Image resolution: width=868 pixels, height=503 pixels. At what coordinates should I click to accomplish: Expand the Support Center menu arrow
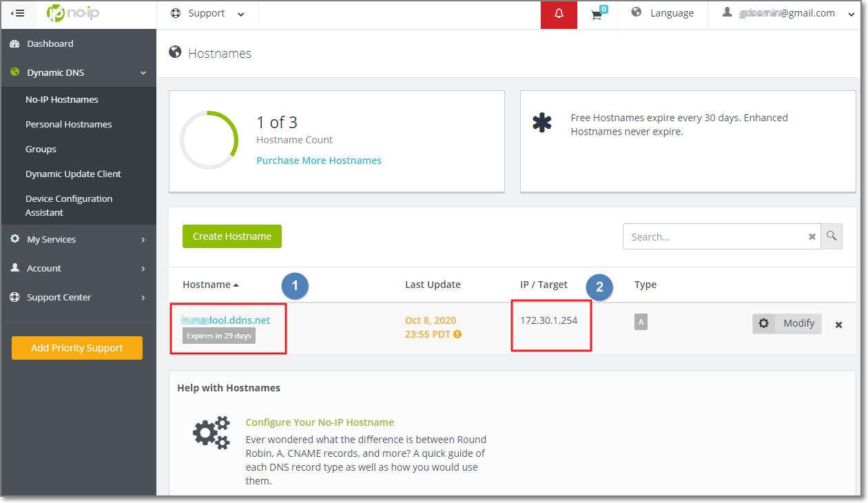(143, 298)
